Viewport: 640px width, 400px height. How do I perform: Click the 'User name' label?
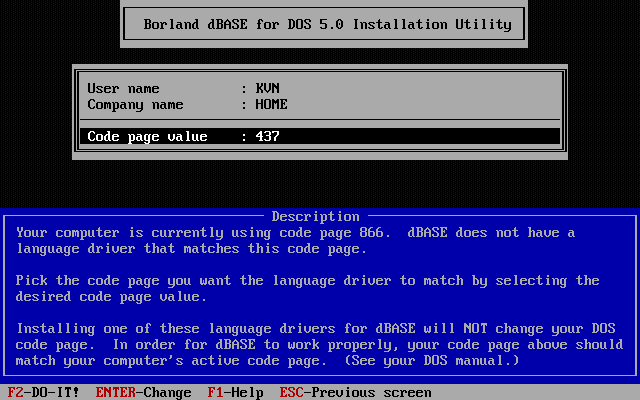coord(123,88)
